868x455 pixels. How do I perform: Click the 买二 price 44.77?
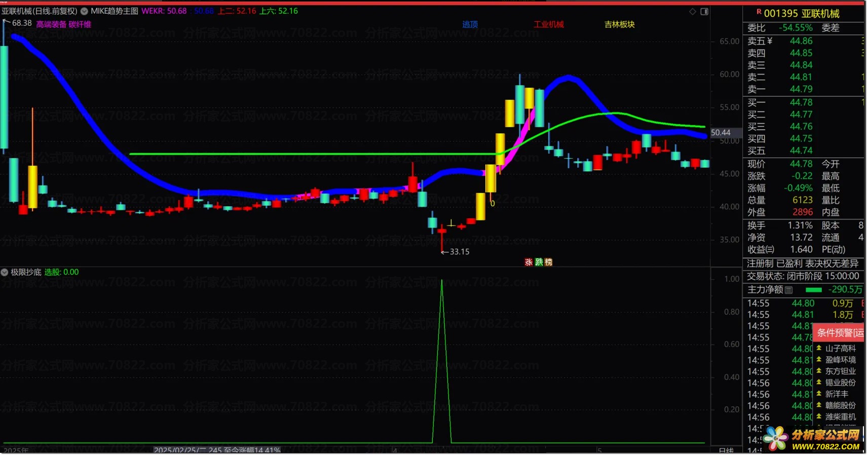[801, 115]
